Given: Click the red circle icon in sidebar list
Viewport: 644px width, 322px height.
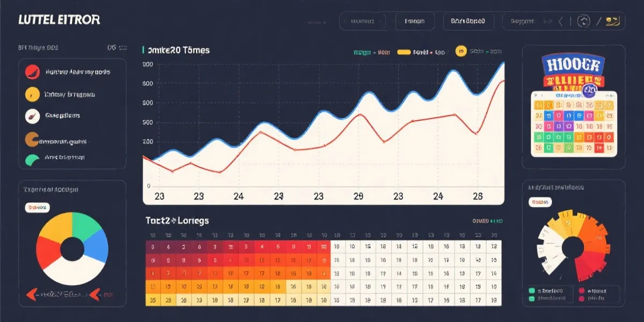Looking at the screenshot, I should point(32,72).
